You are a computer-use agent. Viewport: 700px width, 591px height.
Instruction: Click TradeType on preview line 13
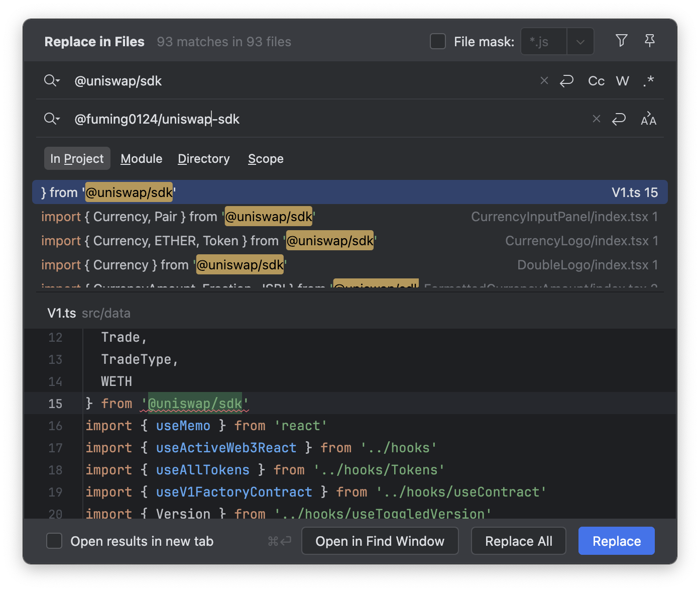click(136, 359)
